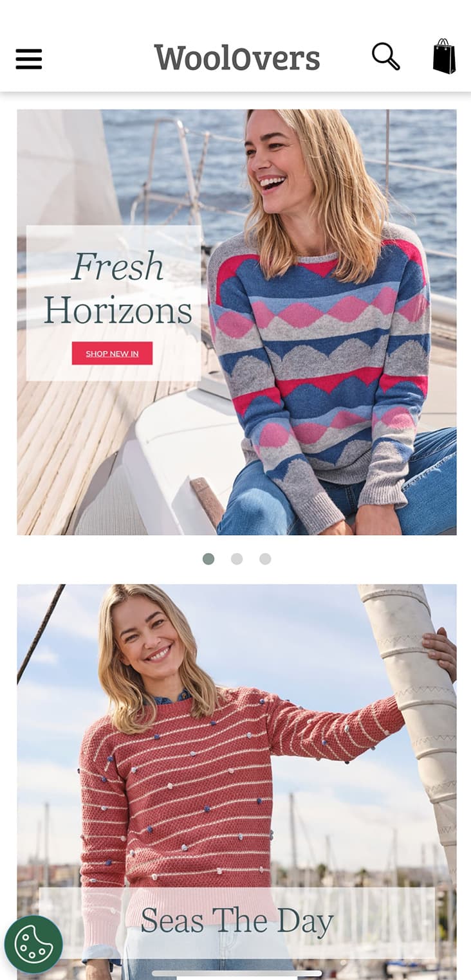The image size is (471, 980).
Task: Jump to the third carousel slide dot
Action: coord(265,559)
